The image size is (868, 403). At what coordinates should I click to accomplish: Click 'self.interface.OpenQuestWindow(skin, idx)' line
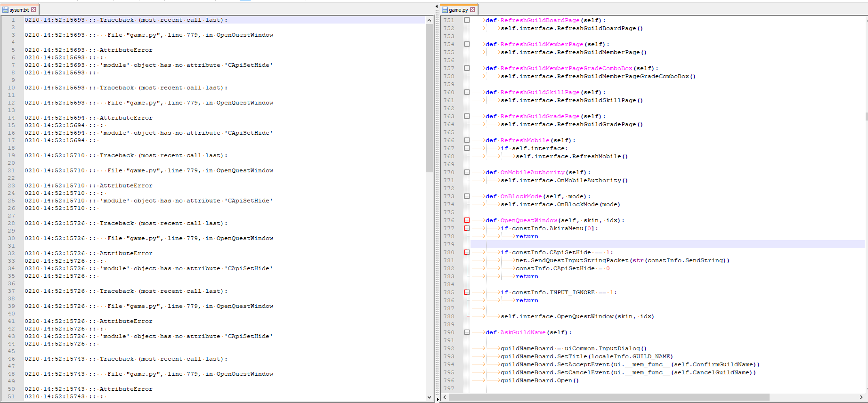point(577,316)
